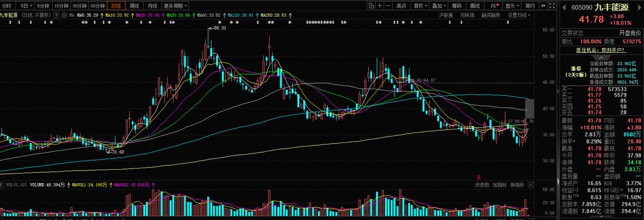Click the MA5:35.29 indicator label
This screenshot has width=644, height=220.
pos(88,15)
